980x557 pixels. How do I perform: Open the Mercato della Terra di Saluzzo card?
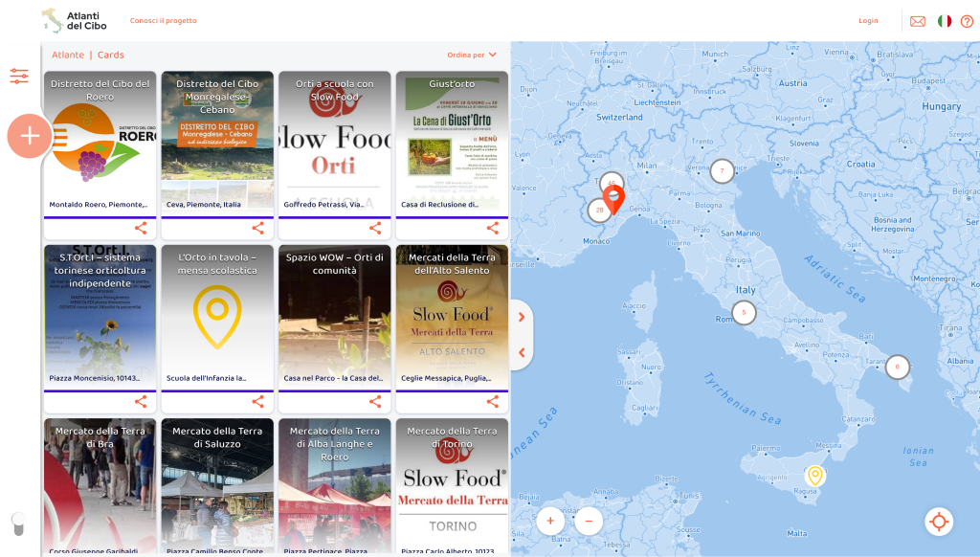[x=217, y=486]
